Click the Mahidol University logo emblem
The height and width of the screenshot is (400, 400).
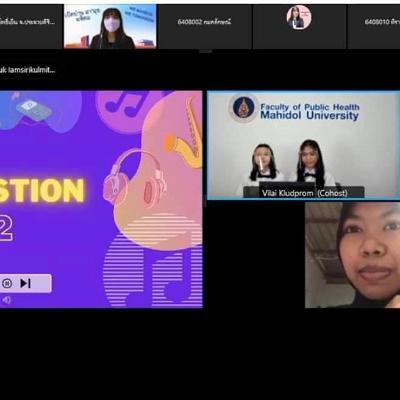(x=244, y=107)
